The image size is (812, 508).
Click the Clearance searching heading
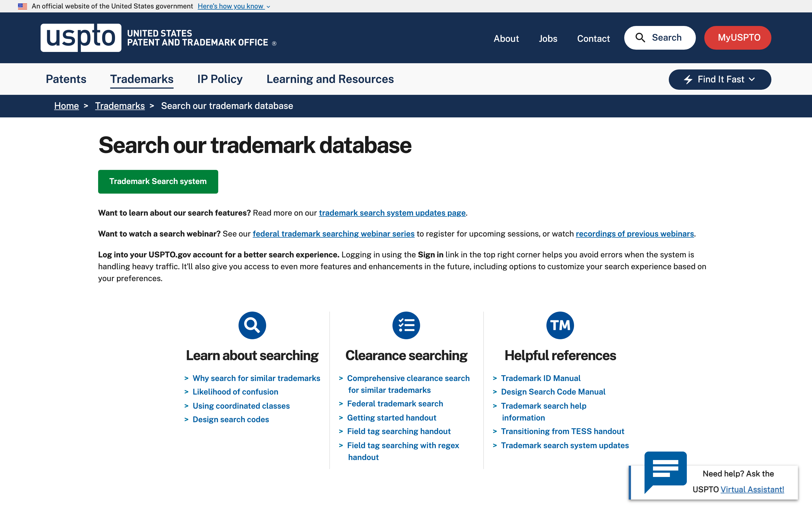point(406,356)
